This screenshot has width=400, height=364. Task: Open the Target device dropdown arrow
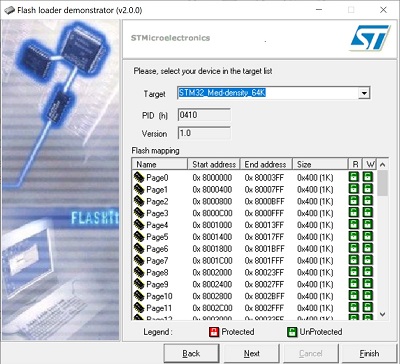364,93
